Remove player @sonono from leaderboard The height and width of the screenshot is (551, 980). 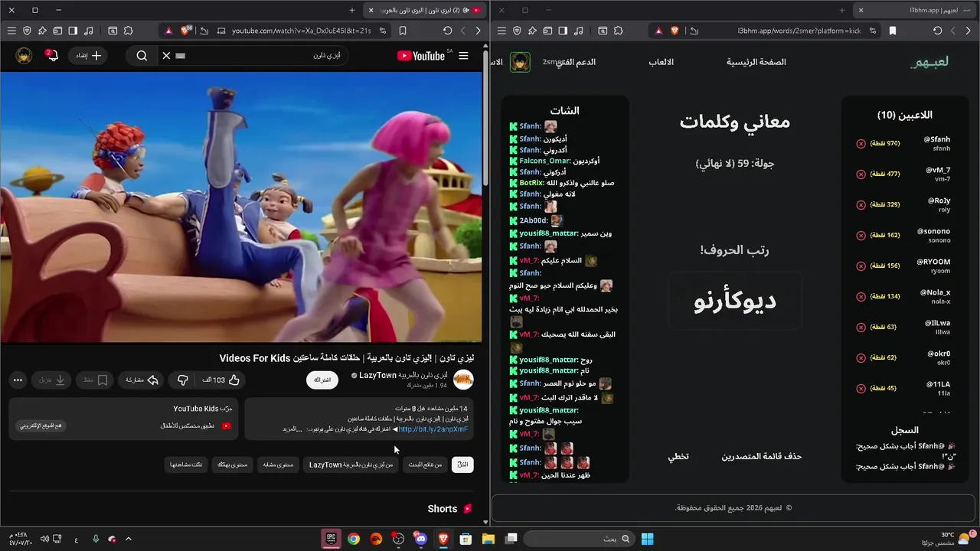[861, 236]
